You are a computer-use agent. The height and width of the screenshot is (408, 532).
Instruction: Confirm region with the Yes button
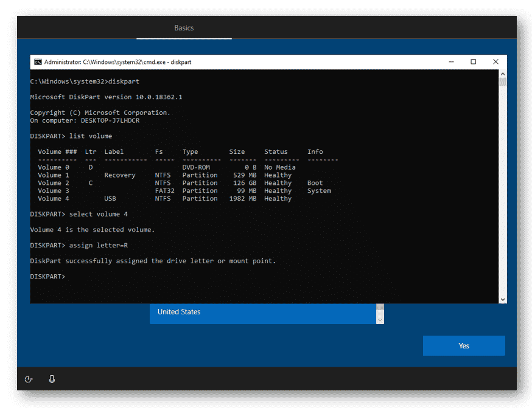click(464, 345)
